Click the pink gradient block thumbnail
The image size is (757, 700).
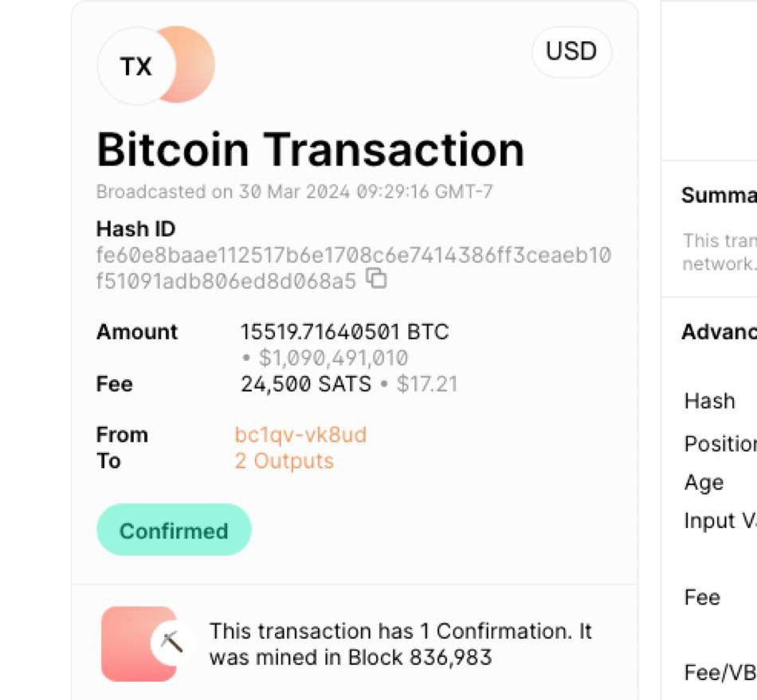(x=131, y=643)
